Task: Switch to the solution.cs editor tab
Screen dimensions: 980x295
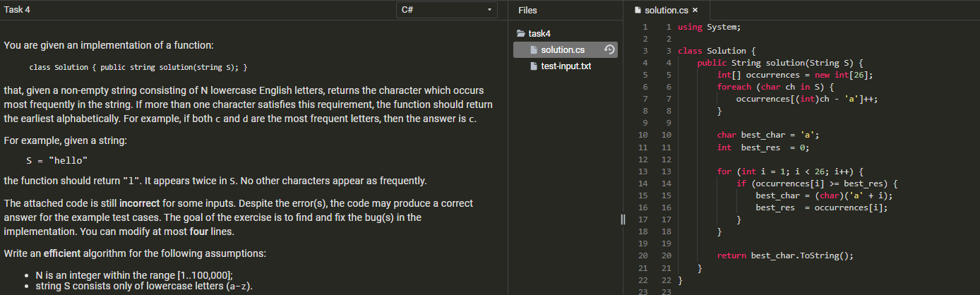Action: (x=667, y=10)
